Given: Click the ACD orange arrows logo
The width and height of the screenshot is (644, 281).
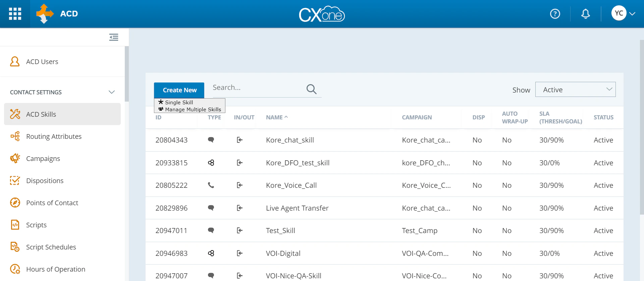Looking at the screenshot, I should 45,14.
